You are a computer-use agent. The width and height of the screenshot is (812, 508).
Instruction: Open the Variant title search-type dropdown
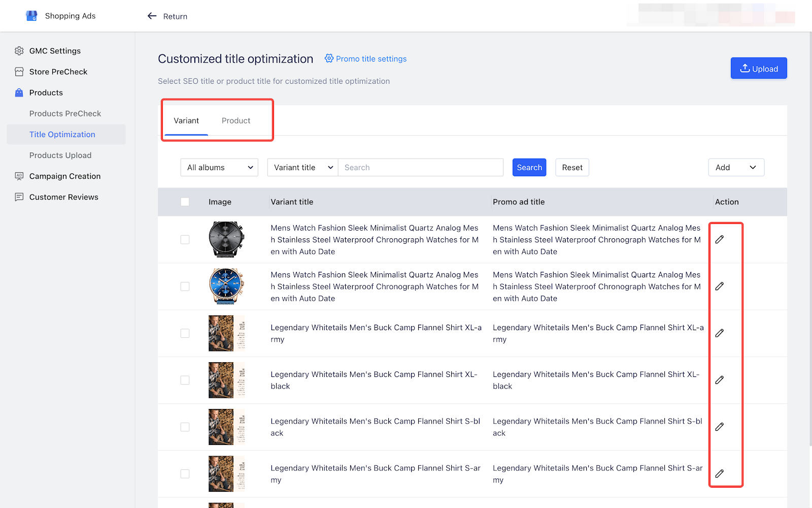[303, 168]
